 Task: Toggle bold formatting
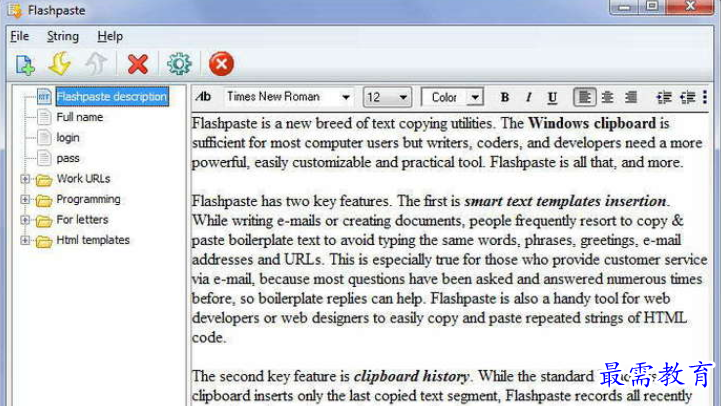coord(505,97)
